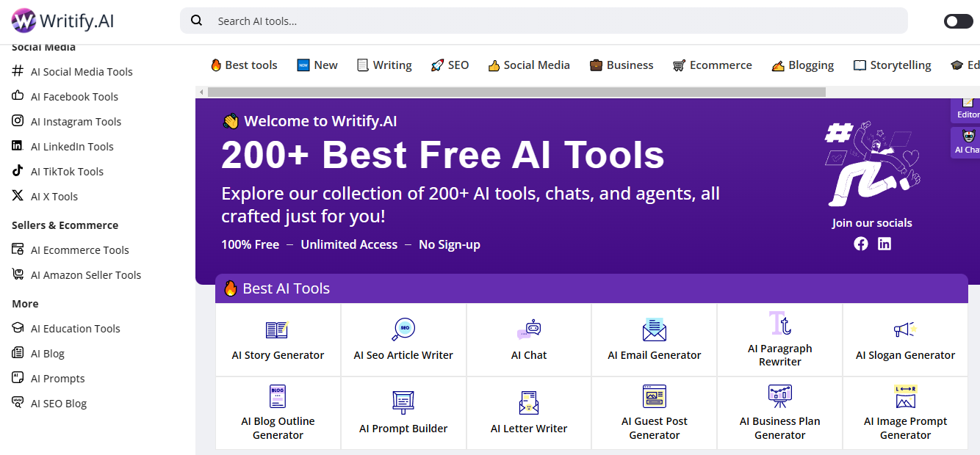Open the AI Letter Writer icon
980x455 pixels.
pos(529,402)
